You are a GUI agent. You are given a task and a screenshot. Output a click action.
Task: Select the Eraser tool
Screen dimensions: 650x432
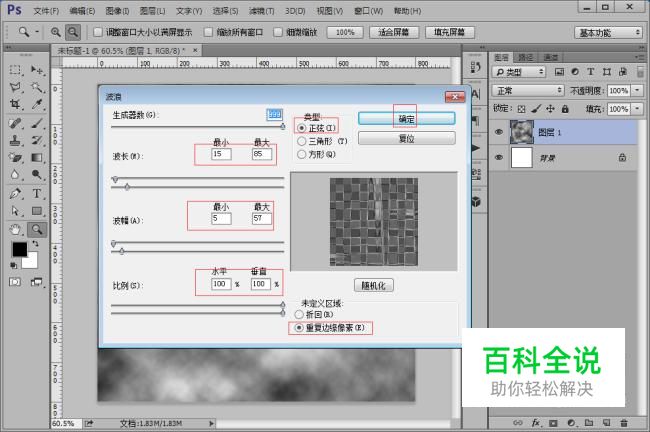15,158
